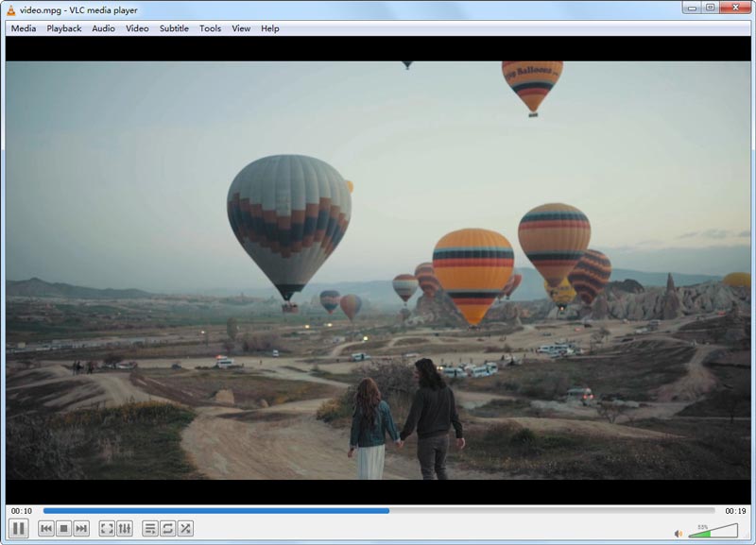
Task: Pause the video playback
Action: (17, 529)
